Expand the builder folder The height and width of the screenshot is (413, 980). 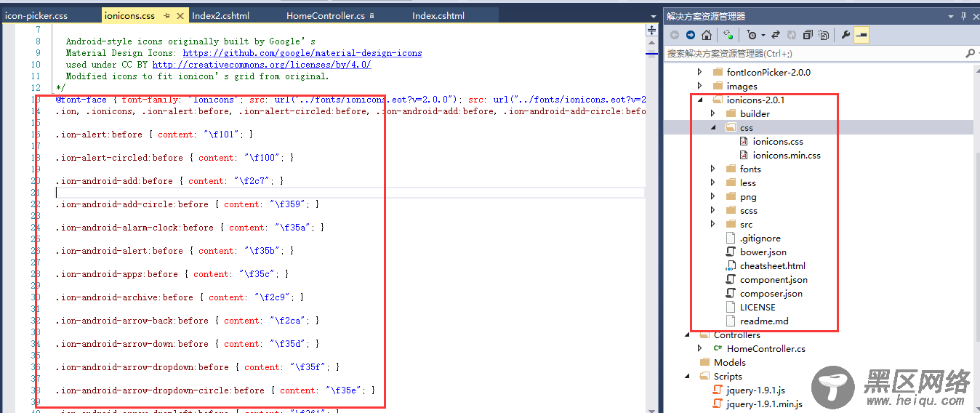(713, 113)
